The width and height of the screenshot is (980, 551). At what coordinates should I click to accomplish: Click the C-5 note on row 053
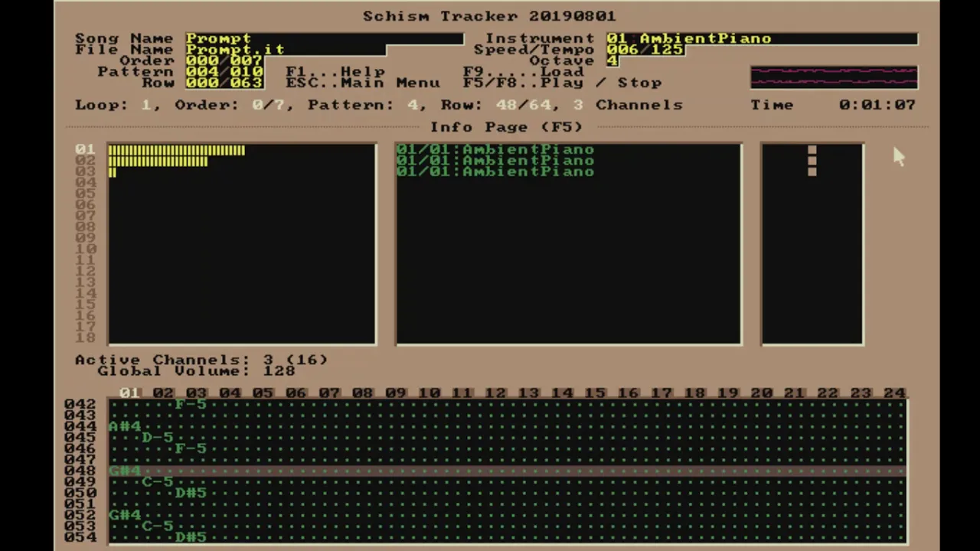pyautogui.click(x=158, y=526)
